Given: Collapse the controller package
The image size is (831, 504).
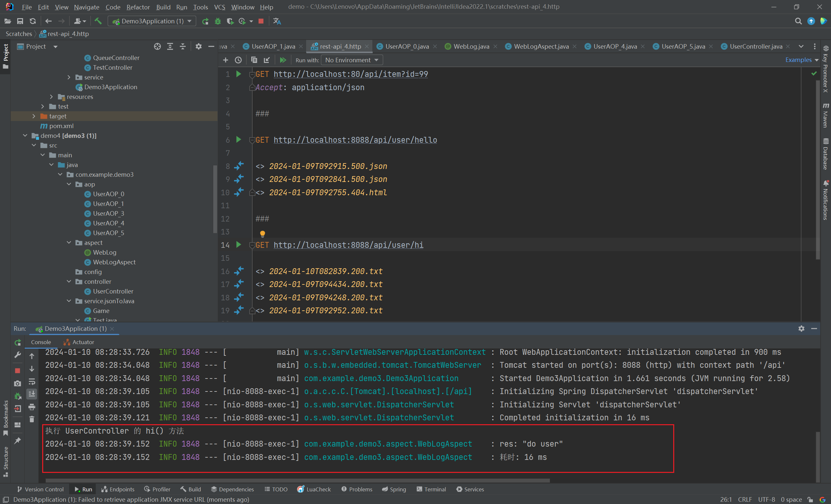Looking at the screenshot, I should tap(69, 282).
